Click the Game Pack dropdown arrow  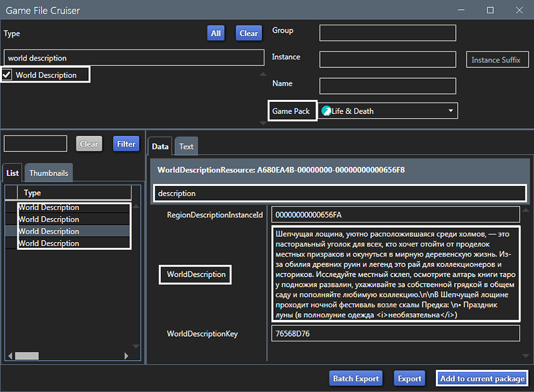451,111
